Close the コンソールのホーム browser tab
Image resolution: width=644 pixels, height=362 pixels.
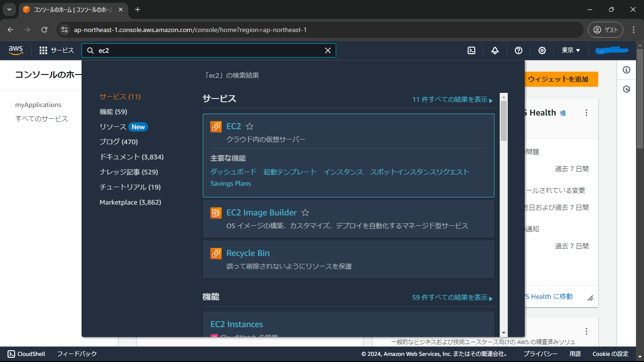coord(121,9)
